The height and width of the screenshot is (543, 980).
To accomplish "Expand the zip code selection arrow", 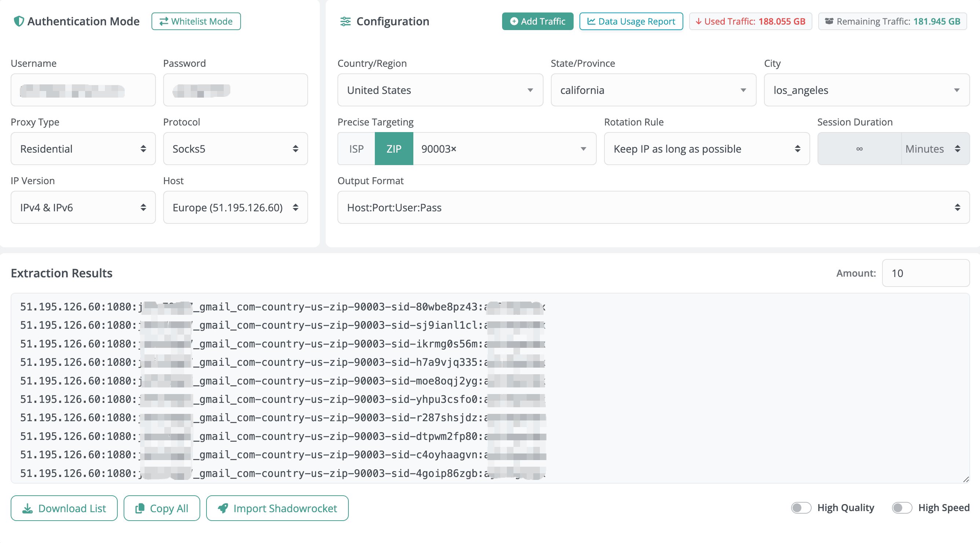I will tap(583, 149).
